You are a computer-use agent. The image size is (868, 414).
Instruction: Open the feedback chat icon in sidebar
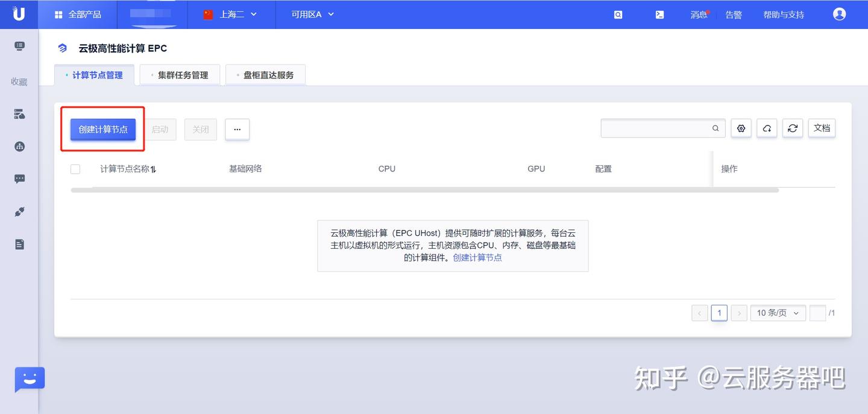point(19,178)
